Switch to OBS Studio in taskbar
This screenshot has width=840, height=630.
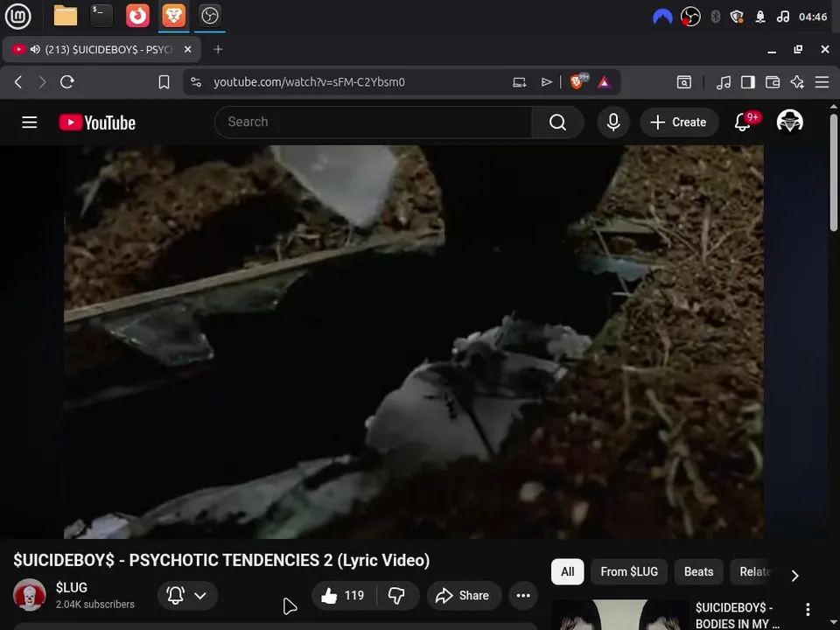[209, 16]
